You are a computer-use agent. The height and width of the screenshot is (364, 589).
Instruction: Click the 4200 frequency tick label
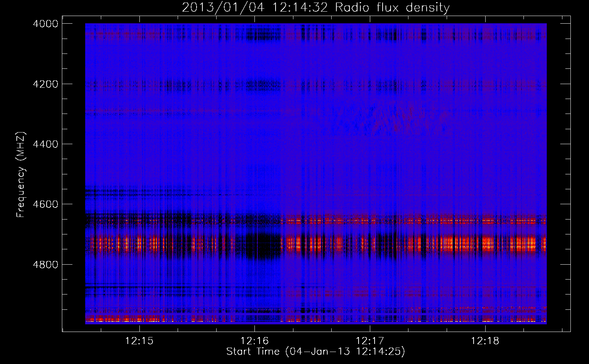point(45,84)
